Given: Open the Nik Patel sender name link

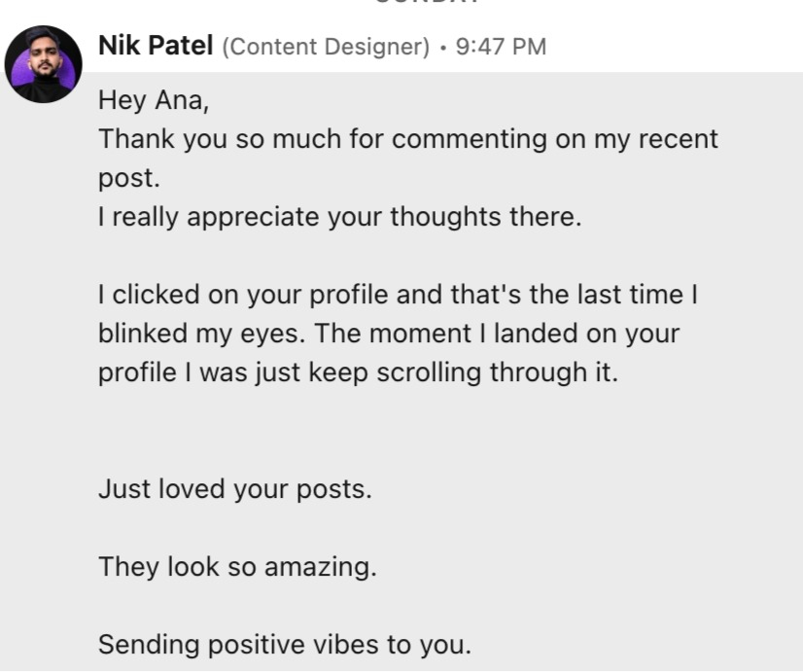Looking at the screenshot, I should point(156,46).
